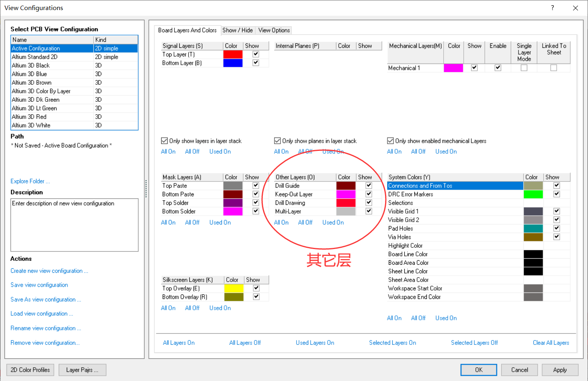
Task: Select Altium 3D Color By Layer configuration
Action: [x=74, y=91]
